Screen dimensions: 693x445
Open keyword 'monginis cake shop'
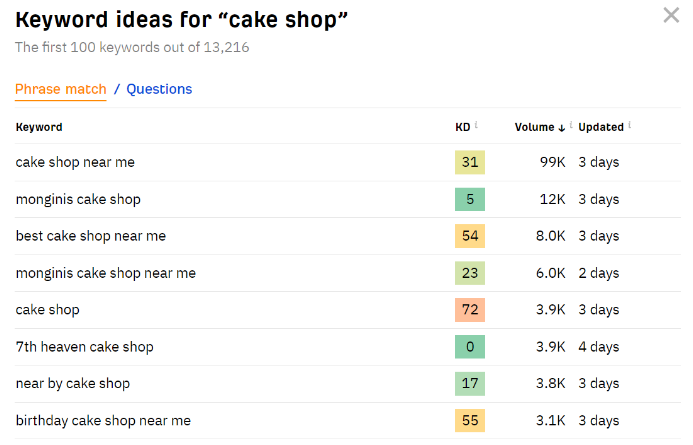tap(78, 199)
